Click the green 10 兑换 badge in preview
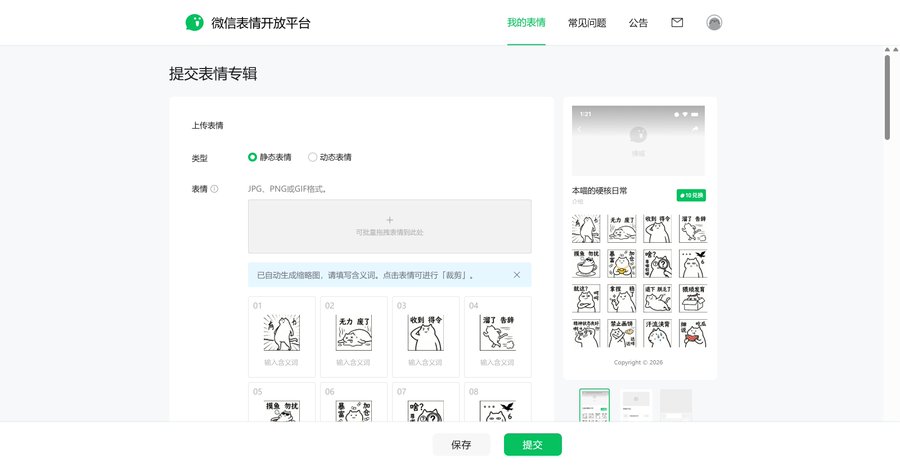The height and width of the screenshot is (467, 900). (691, 195)
